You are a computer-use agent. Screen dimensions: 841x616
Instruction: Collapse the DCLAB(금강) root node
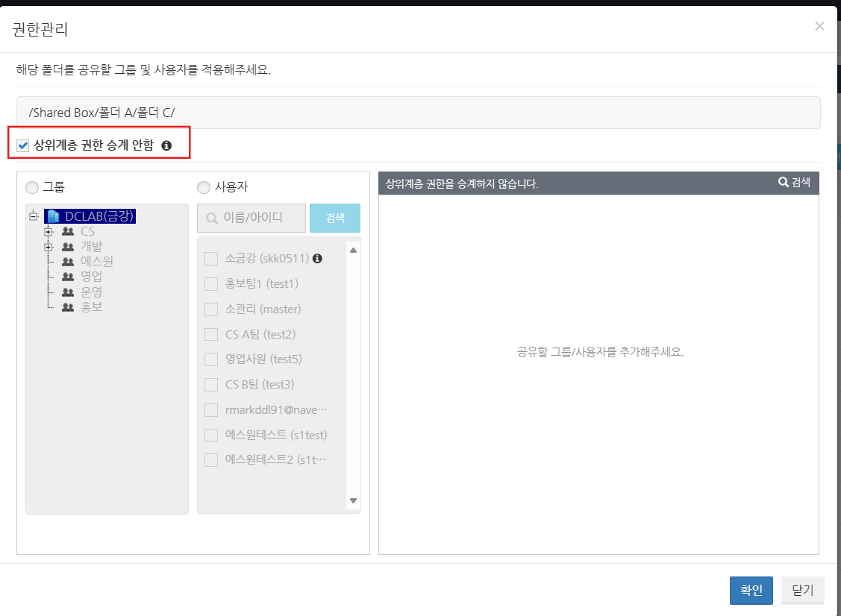[x=33, y=216]
